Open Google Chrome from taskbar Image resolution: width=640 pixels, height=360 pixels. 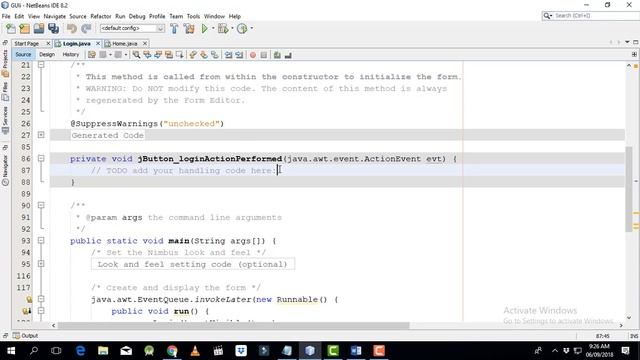172,351
